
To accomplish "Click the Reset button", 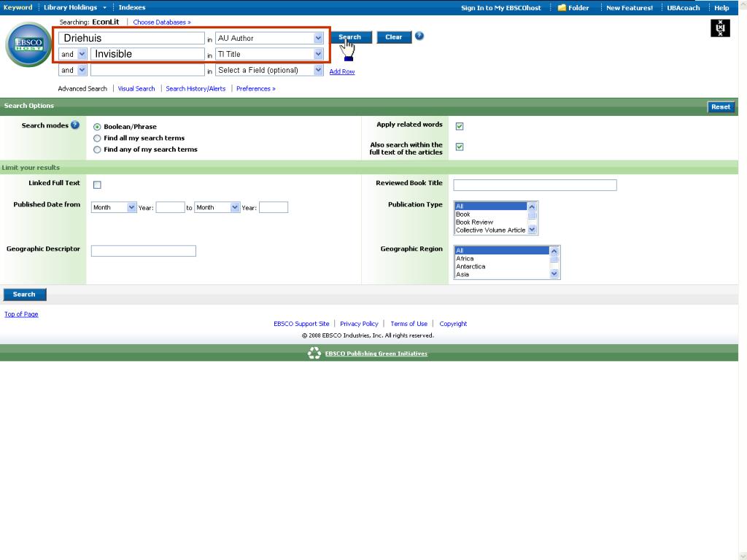I will click(720, 106).
